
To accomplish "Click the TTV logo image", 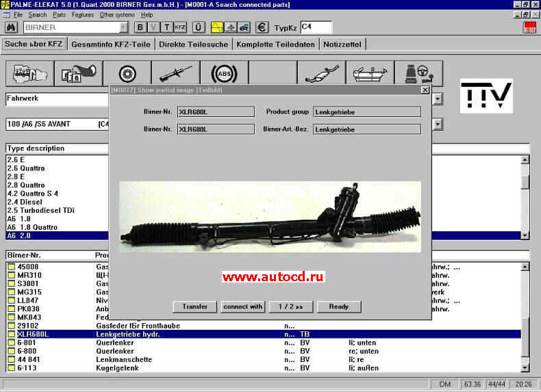I will [486, 96].
